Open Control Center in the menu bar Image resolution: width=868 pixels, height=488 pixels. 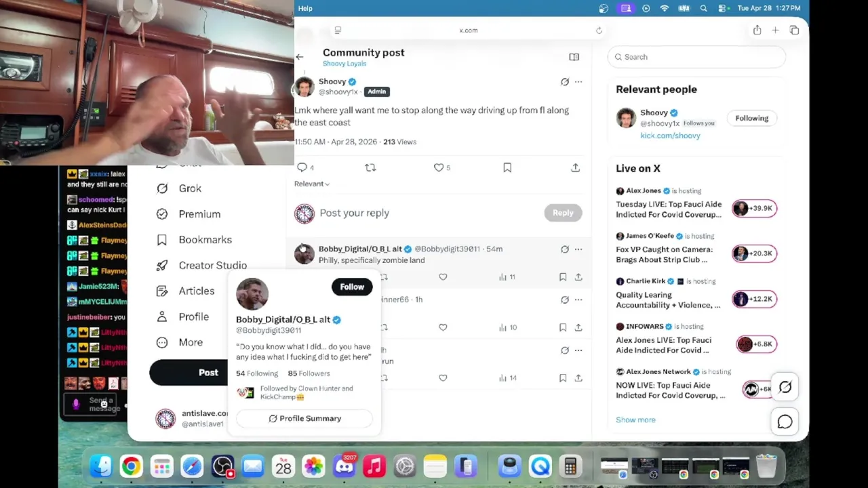point(723,8)
